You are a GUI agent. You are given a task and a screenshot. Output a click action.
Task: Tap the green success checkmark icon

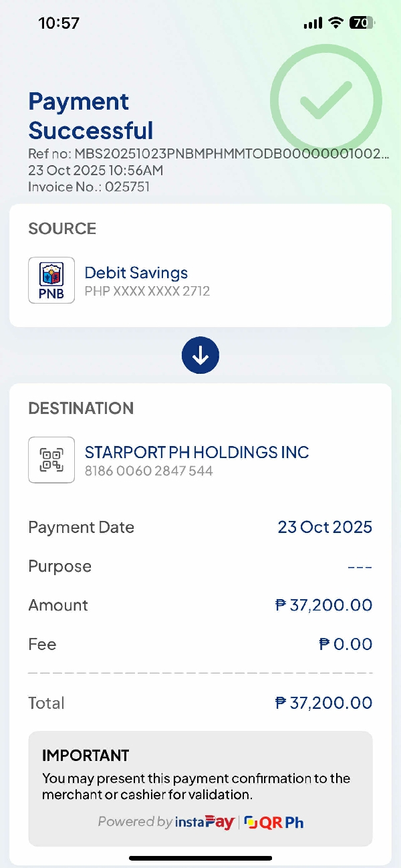pyautogui.click(x=325, y=100)
